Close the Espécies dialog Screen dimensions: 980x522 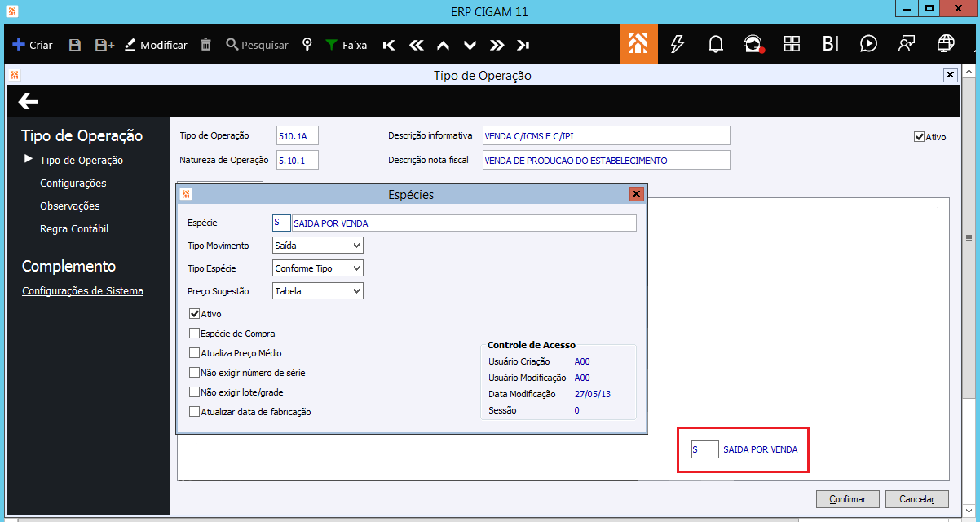tap(637, 194)
